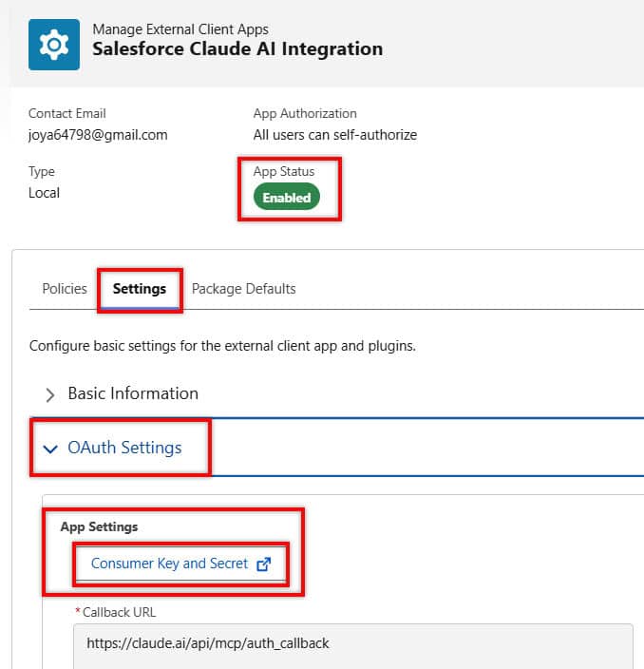Click the 'All users can self-authorize' value
This screenshot has width=644, height=669.
335,135
